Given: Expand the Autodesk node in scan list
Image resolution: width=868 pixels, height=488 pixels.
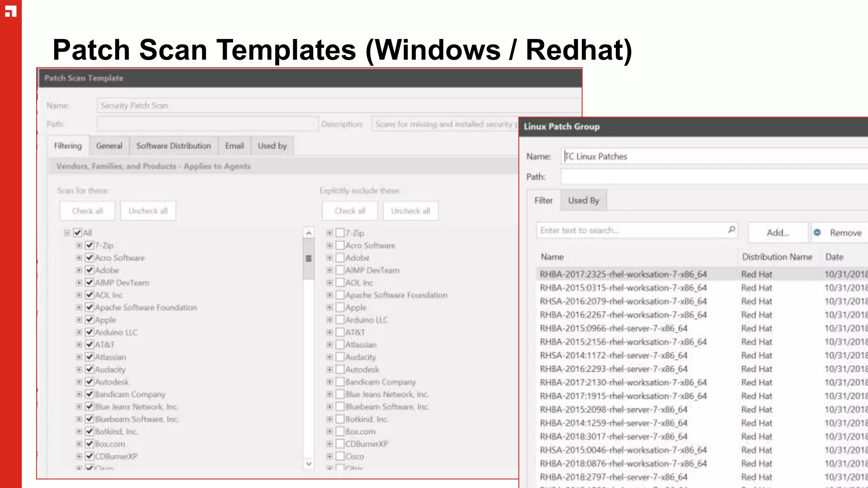Looking at the screenshot, I should pos(79,382).
